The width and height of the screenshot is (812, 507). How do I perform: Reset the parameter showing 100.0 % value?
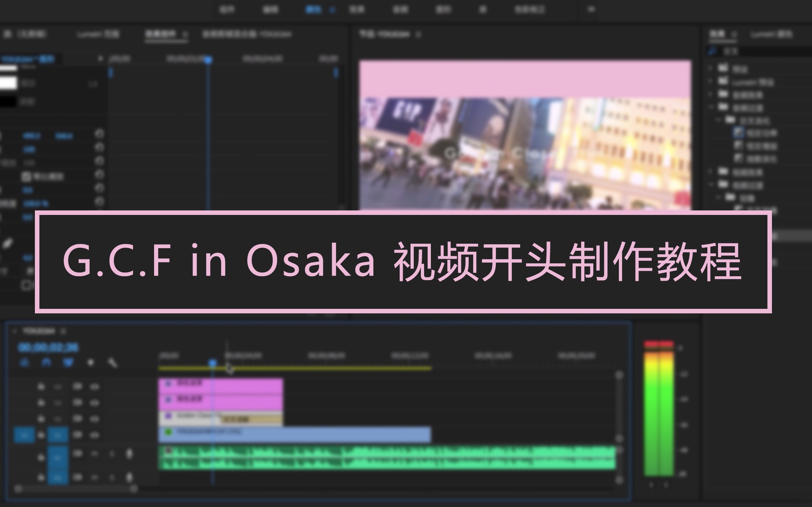click(x=99, y=201)
